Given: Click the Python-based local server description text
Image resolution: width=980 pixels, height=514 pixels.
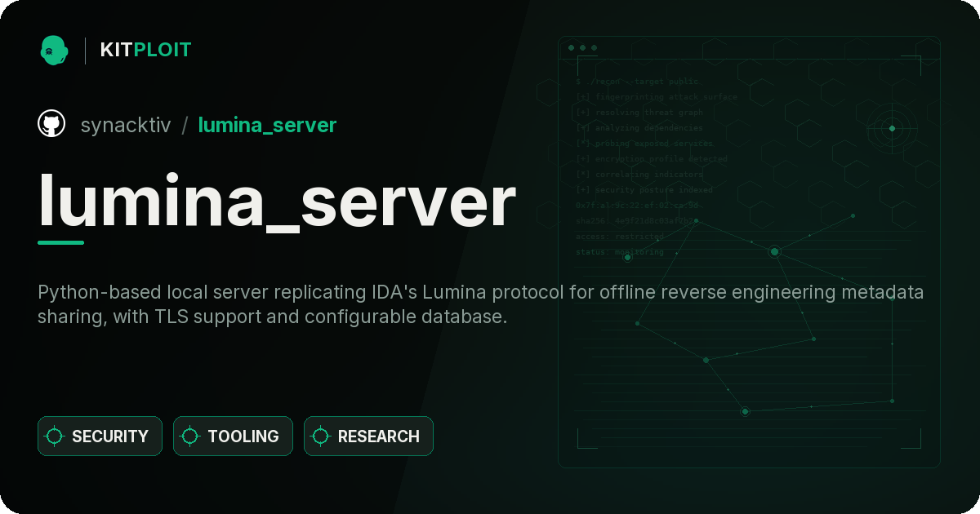Looking at the screenshot, I should (481, 304).
